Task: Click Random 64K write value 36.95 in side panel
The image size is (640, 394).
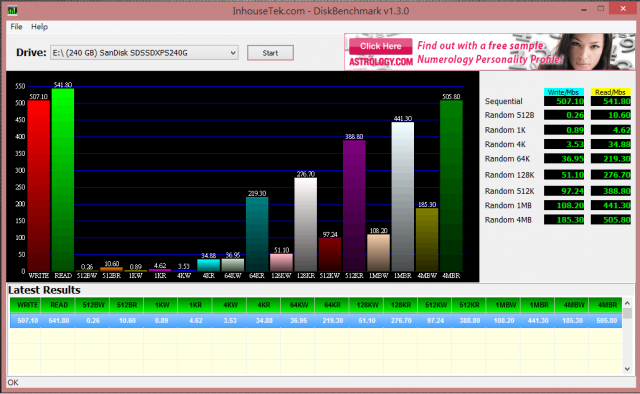Action: 564,159
